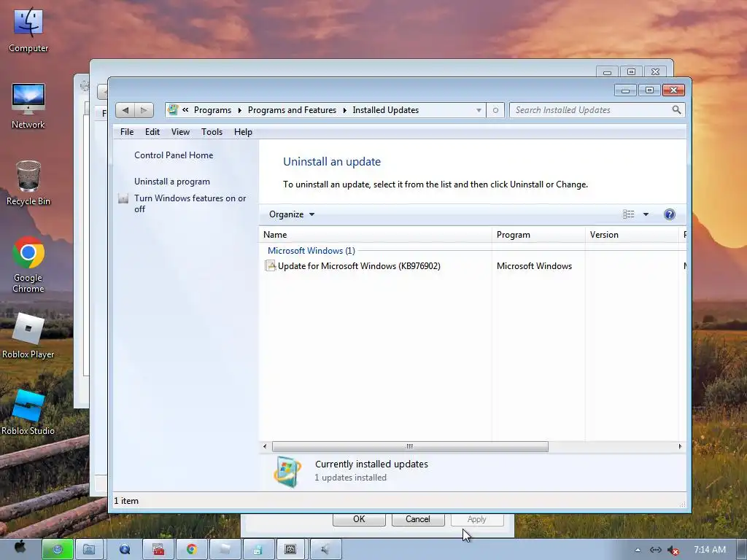Viewport: 747px width, 560px height.
Task: Click the network tray icon
Action: 656,550
